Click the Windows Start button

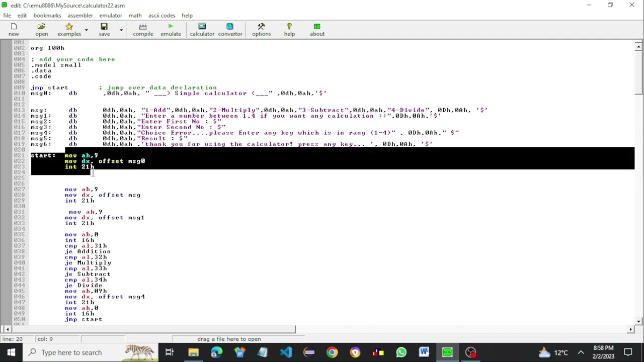[11, 352]
